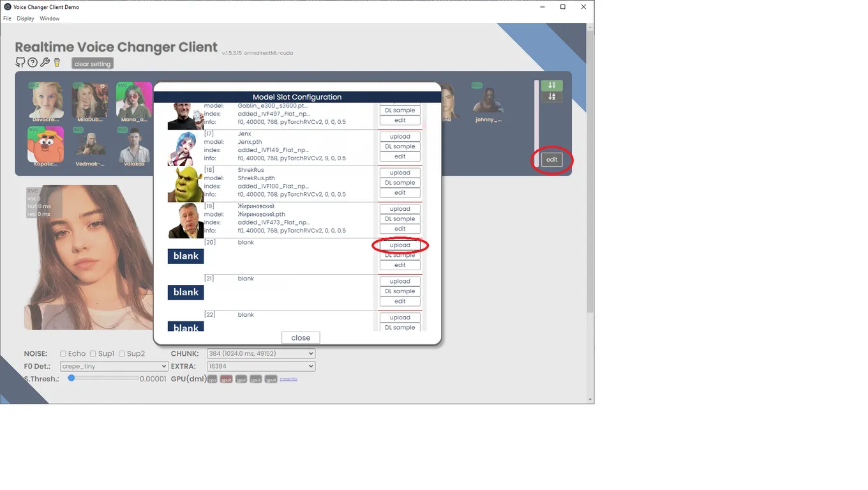Select cpu as the processing device
Viewport: 868px width, 490px height.
213,379
